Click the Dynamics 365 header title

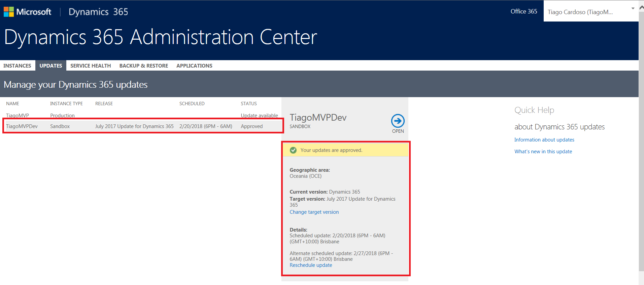coord(98,12)
